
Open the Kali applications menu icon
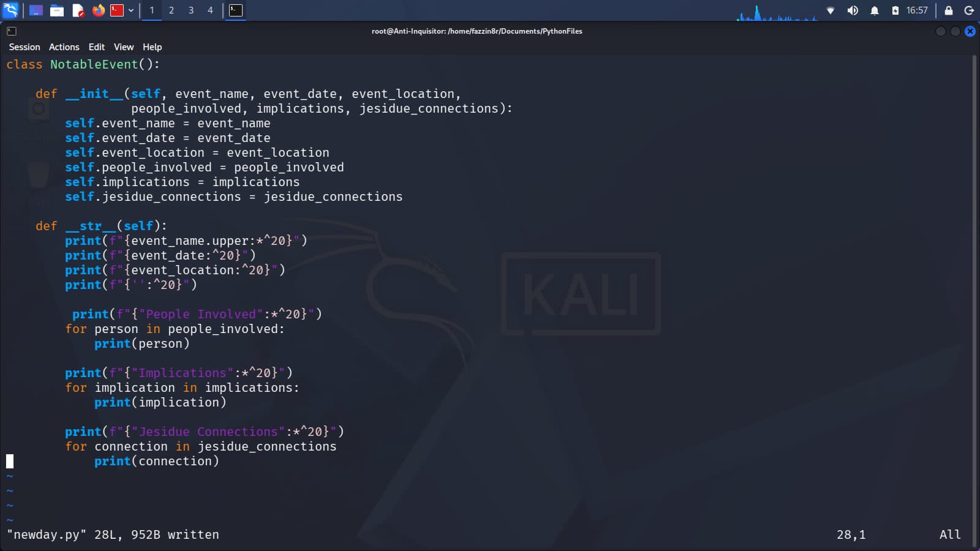pyautogui.click(x=10, y=10)
